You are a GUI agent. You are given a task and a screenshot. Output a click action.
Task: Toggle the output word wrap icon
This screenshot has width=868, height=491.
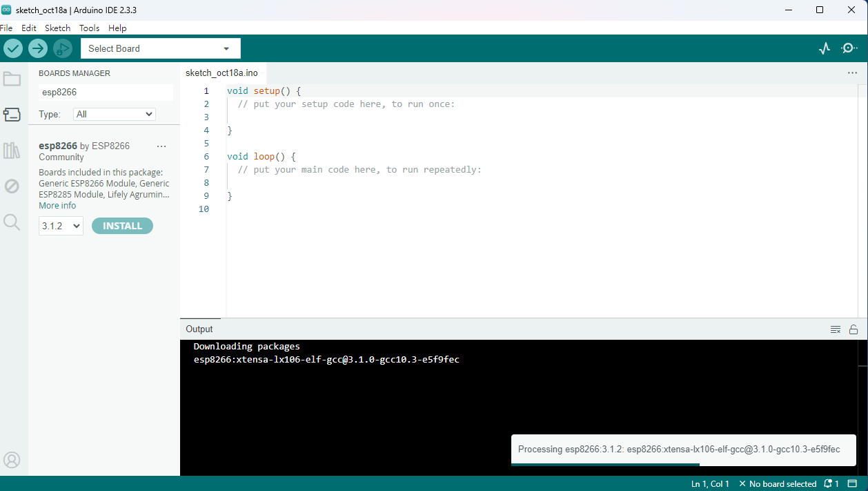[x=836, y=329]
